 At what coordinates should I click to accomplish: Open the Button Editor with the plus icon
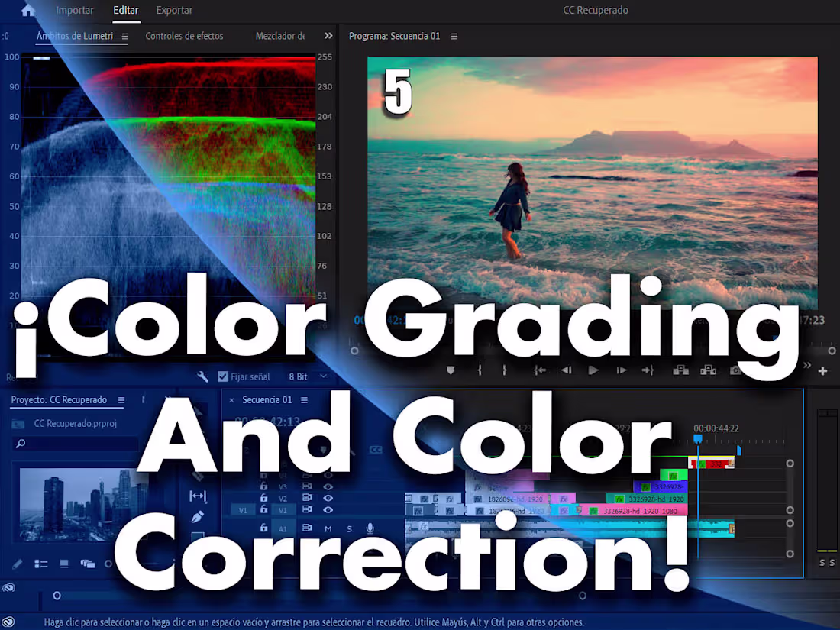click(822, 371)
